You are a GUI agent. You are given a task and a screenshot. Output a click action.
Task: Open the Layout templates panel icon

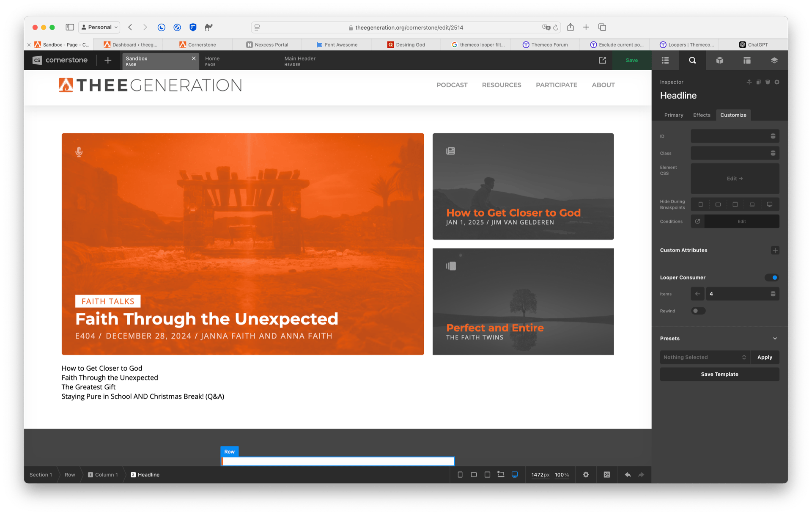[x=747, y=61]
